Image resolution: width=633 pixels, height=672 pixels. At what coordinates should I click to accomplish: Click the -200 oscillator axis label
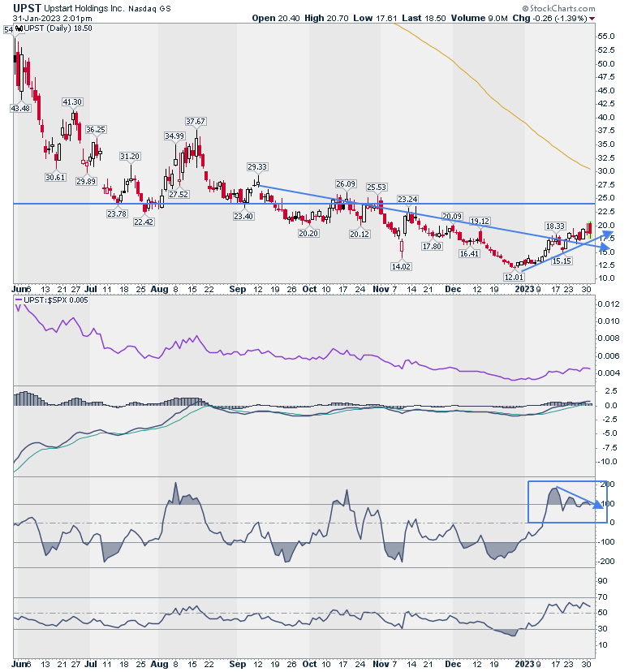click(607, 562)
